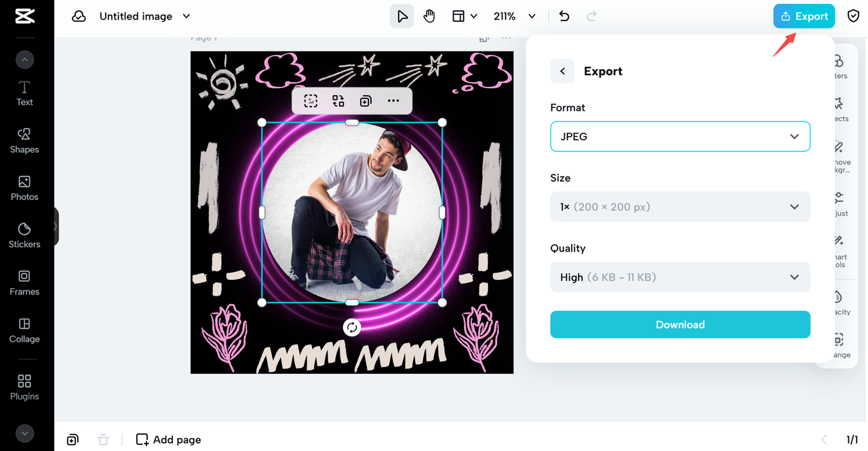
Task: Collapse sidebar tools with up chevron
Action: (x=24, y=60)
